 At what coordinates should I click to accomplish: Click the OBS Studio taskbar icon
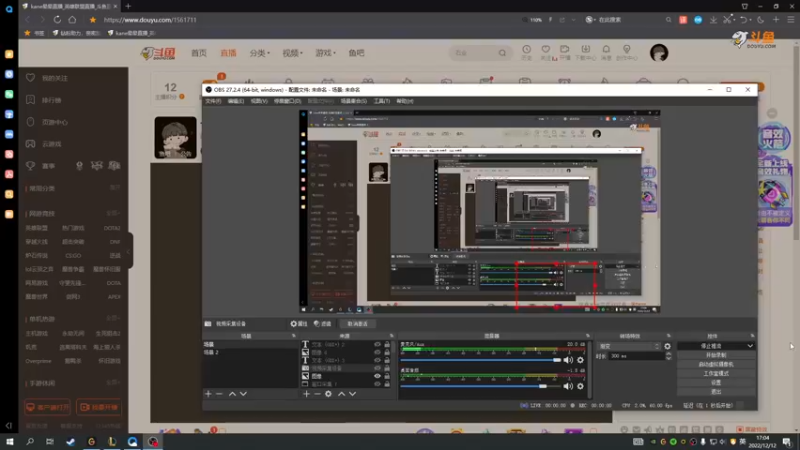(153, 442)
